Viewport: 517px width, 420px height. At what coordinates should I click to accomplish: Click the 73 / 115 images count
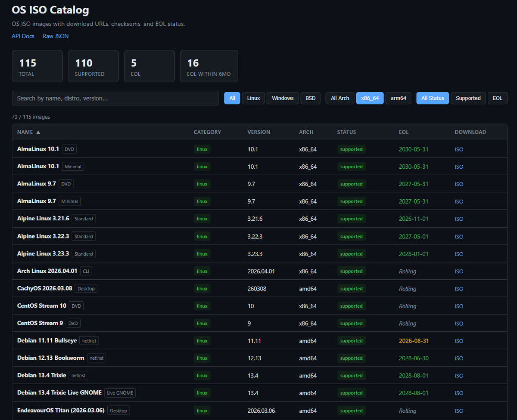pyautogui.click(x=31, y=117)
